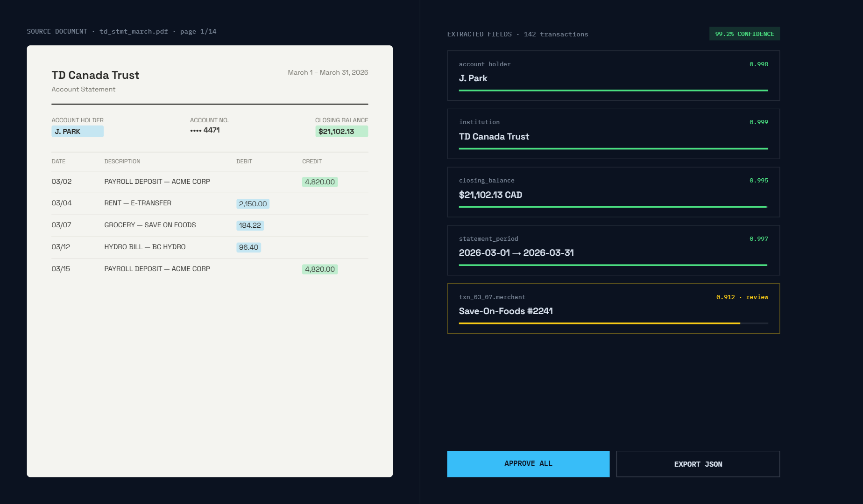Viewport: 863px width, 504px height.
Task: Click the 03/02 PAYROLL DEPOSIT — ACME CORP description
Action: [157, 182]
